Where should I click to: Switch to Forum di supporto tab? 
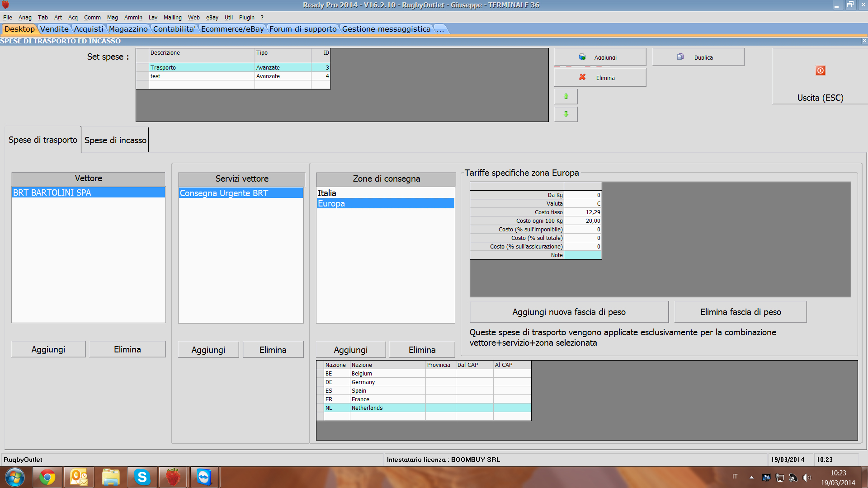coord(303,29)
